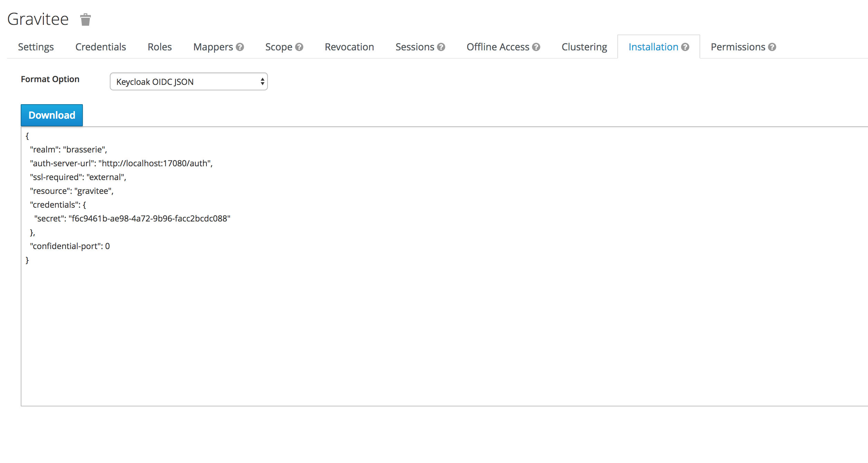The image size is (868, 463).
Task: Go to the Roles tab
Action: coord(160,47)
